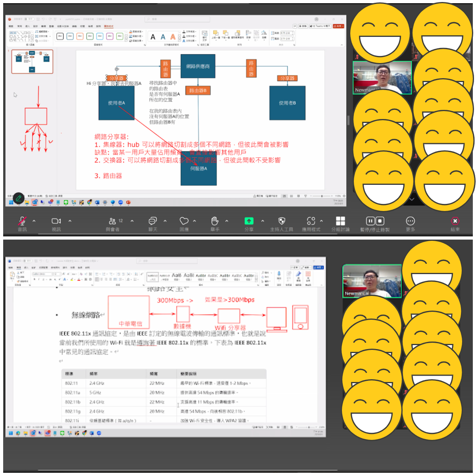
Task: Open breakout rooms (分組討論)
Action: tap(340, 221)
